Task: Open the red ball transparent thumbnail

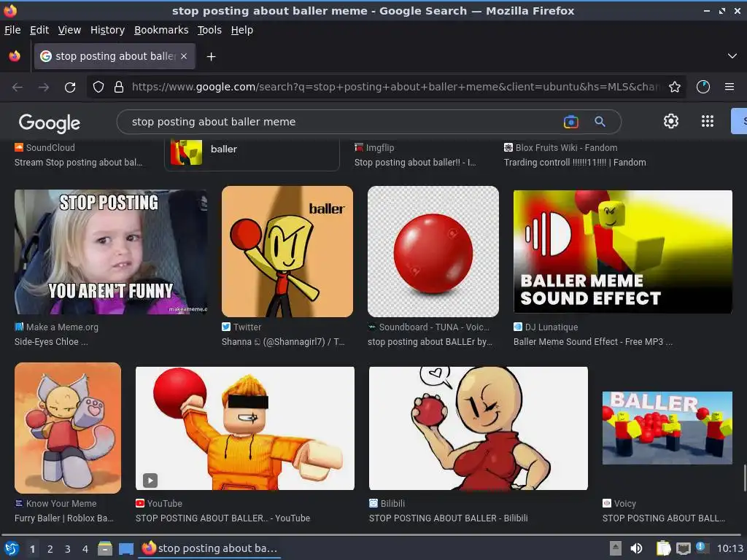Action: click(433, 252)
